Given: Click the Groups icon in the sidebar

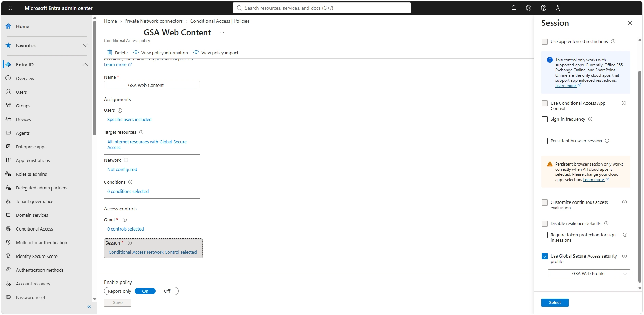Looking at the screenshot, I should [9, 106].
